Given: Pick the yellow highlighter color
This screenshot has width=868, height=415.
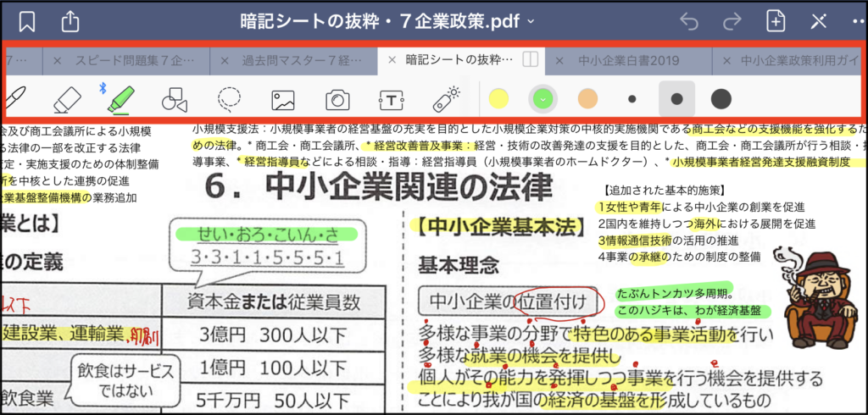Looking at the screenshot, I should (498, 99).
